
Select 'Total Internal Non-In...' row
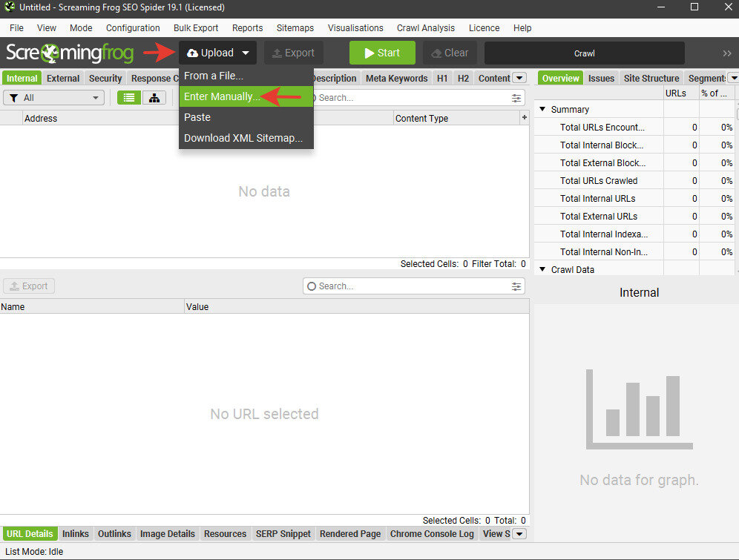(x=634, y=252)
